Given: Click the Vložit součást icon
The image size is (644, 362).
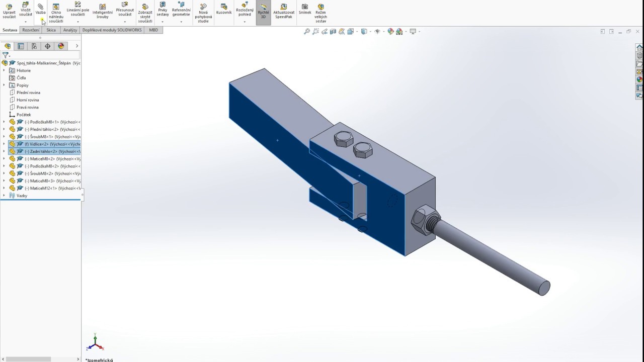Looking at the screenshot, I should pos(25,6).
